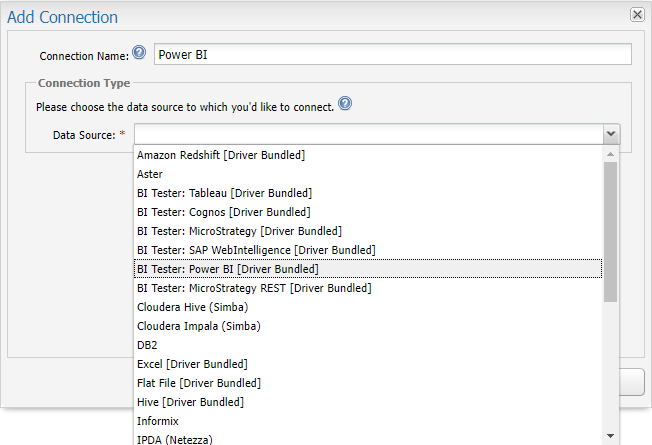Select Informix data source
This screenshot has height=445, width=652.
click(x=368, y=421)
